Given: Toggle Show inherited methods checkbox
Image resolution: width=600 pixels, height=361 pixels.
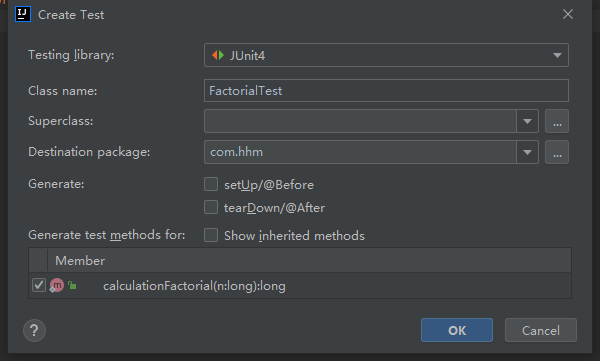Looking at the screenshot, I should point(211,235).
